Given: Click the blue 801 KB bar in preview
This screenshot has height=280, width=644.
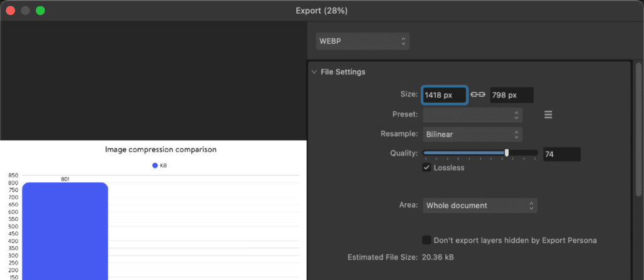Looking at the screenshot, I should tap(65, 231).
